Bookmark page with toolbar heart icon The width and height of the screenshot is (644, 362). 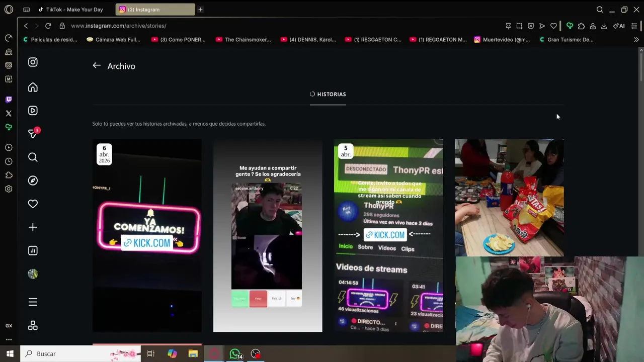(x=553, y=26)
